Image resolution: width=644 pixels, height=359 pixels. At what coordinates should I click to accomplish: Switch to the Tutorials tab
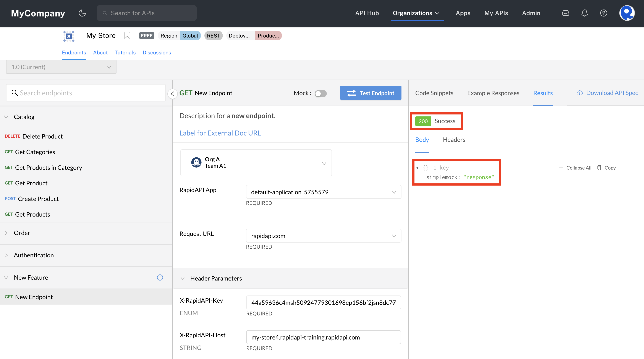coord(125,53)
